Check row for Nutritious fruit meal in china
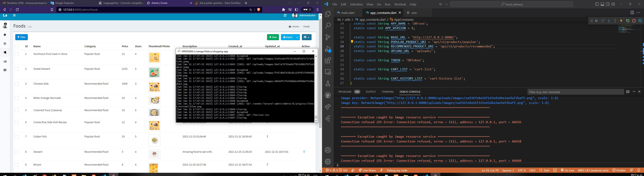Viewport: 644px width, 176px height. (x=17, y=54)
